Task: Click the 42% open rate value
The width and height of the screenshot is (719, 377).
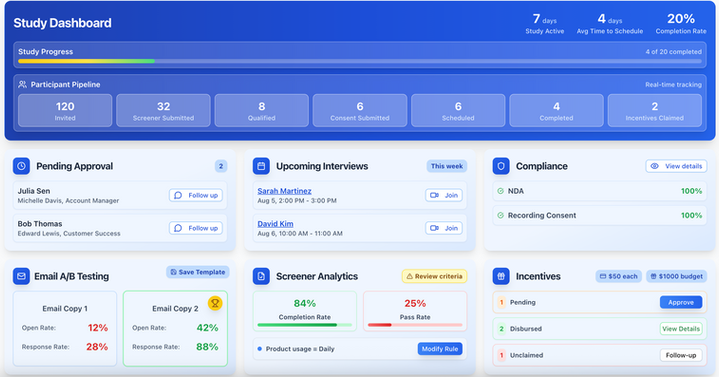Action: 207,328
